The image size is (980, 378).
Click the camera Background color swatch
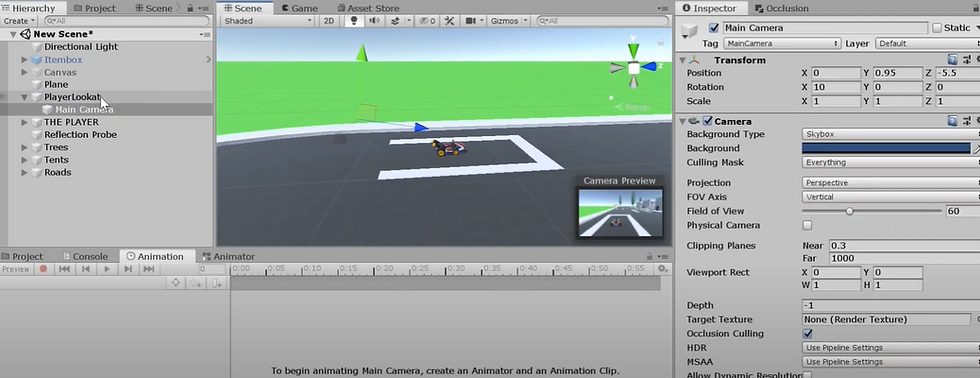(886, 148)
